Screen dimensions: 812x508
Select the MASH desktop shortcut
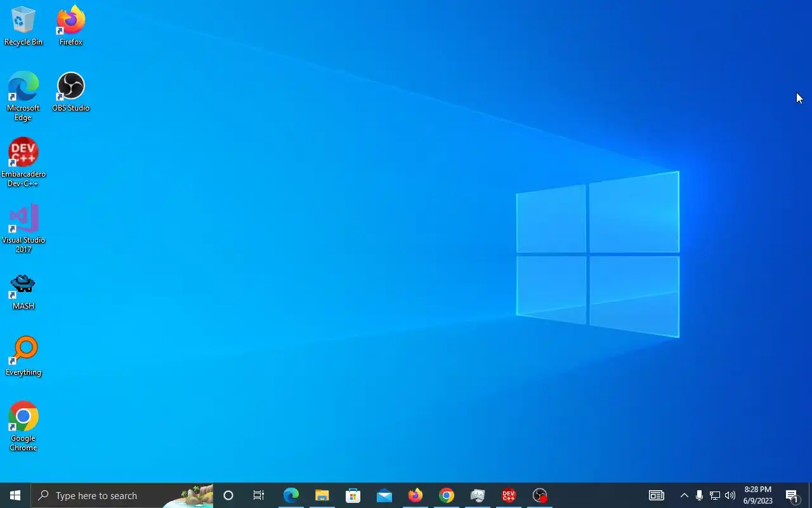click(x=23, y=292)
